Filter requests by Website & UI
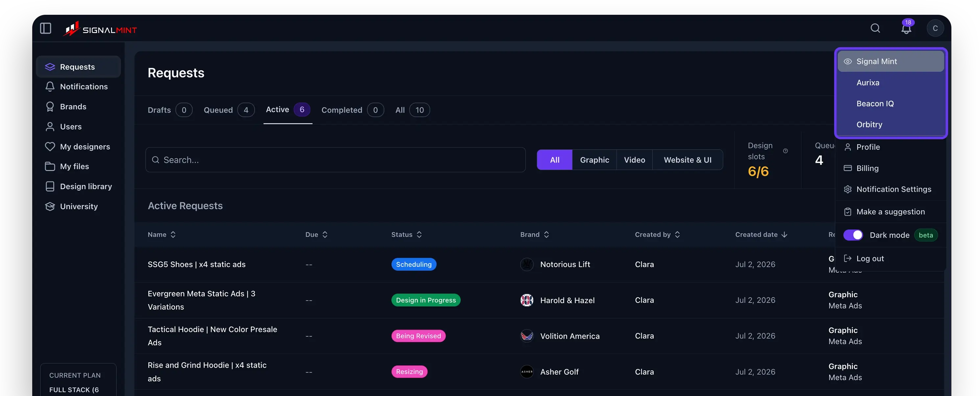Screen dimensions: 980x396 687,160
